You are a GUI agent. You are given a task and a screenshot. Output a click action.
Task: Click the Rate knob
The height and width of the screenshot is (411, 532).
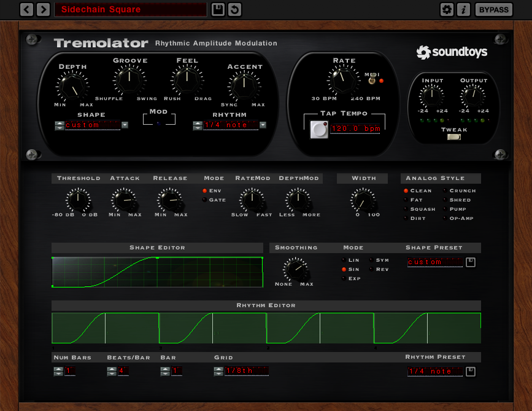pos(344,80)
